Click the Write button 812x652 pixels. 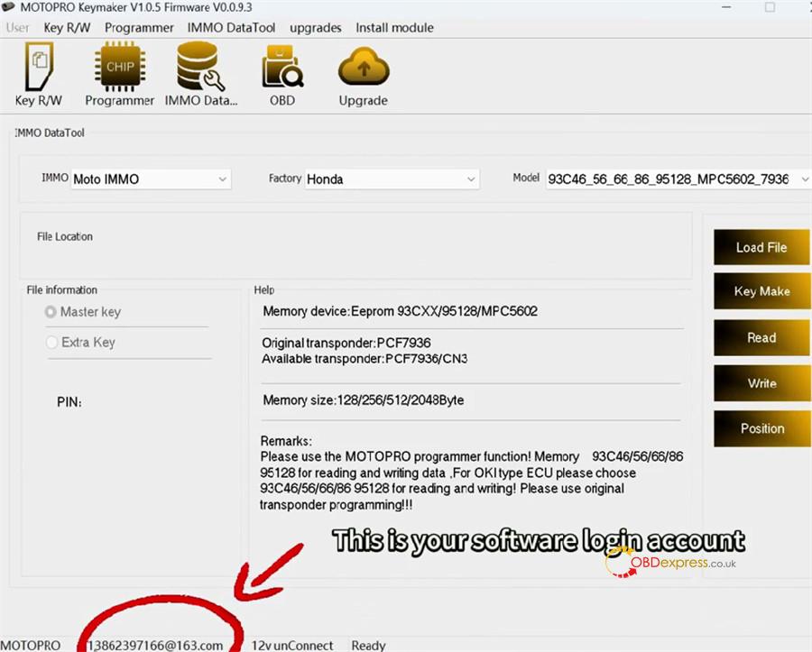click(761, 383)
